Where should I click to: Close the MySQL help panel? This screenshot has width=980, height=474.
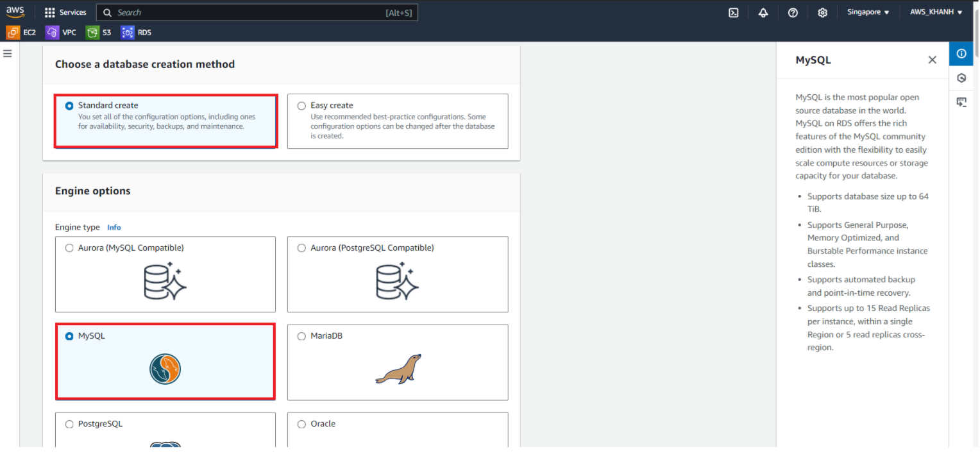click(932, 60)
